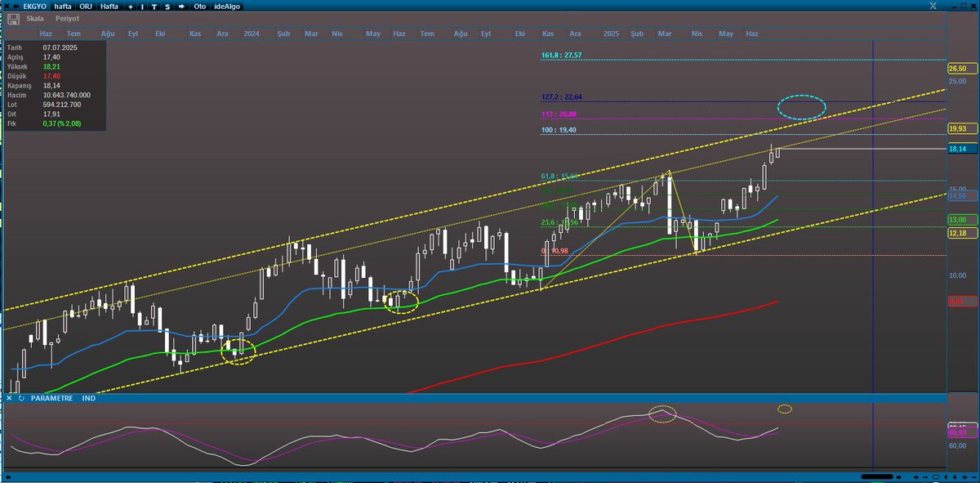
Task: Click the oval reset icon bottom right
Action: (936, 477)
